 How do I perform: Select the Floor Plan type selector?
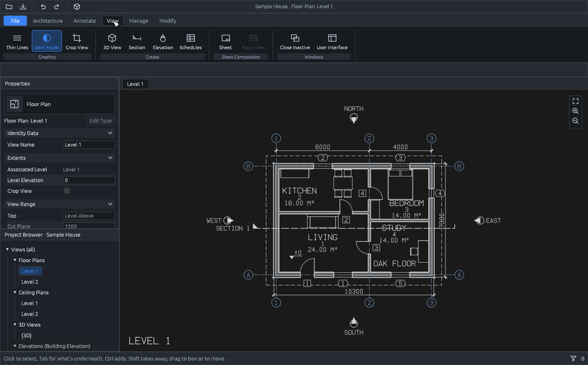59,104
